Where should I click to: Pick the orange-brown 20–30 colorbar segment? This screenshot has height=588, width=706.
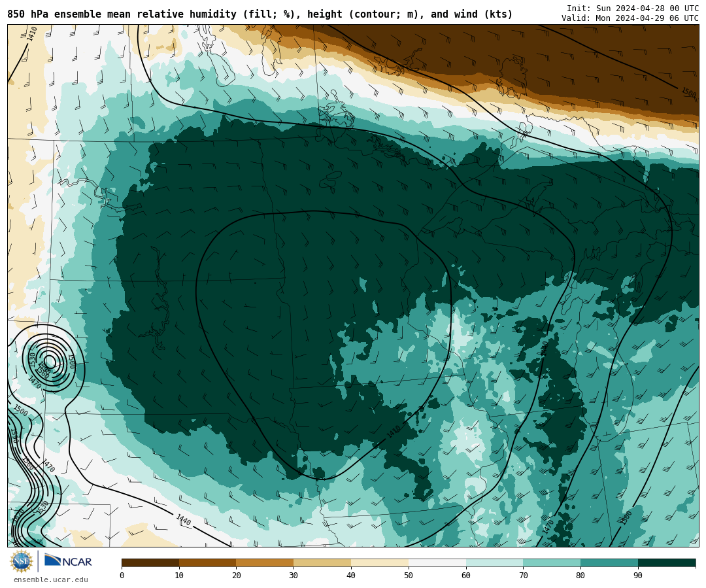[x=265, y=562]
